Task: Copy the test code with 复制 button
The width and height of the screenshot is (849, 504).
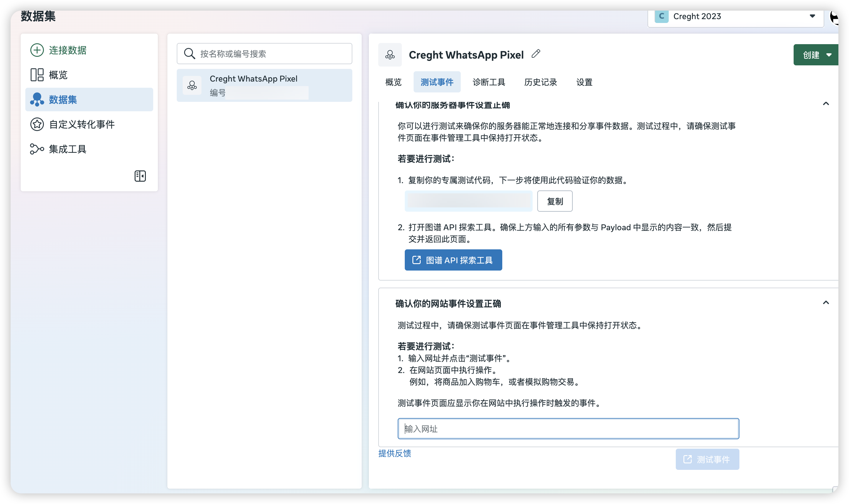Action: (x=555, y=201)
